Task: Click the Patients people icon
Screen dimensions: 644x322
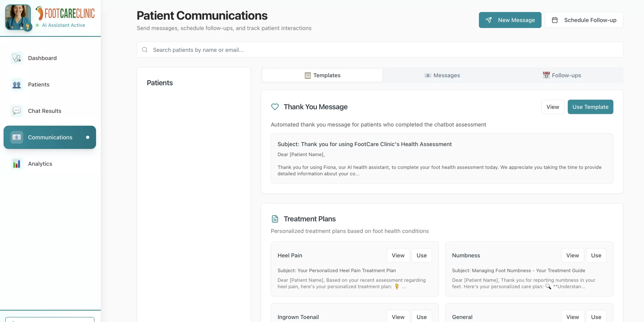Action: 17,85
